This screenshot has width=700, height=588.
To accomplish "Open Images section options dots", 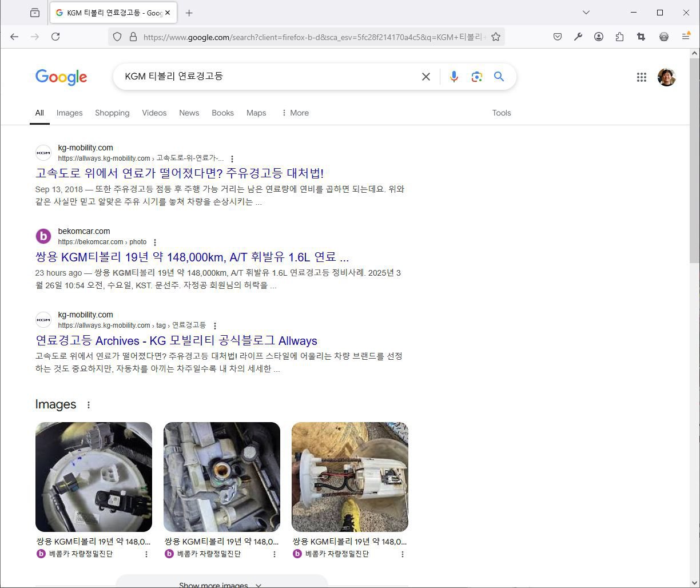I will (x=89, y=405).
